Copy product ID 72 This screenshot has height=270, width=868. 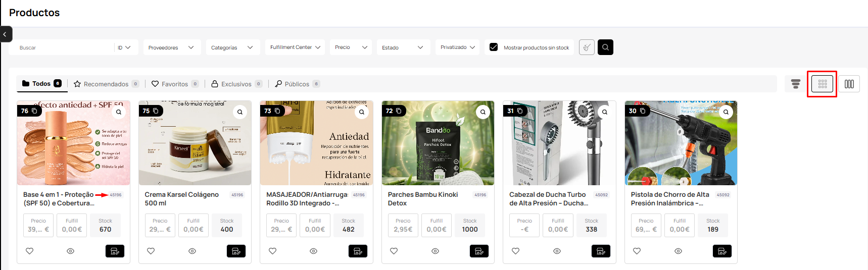(399, 111)
